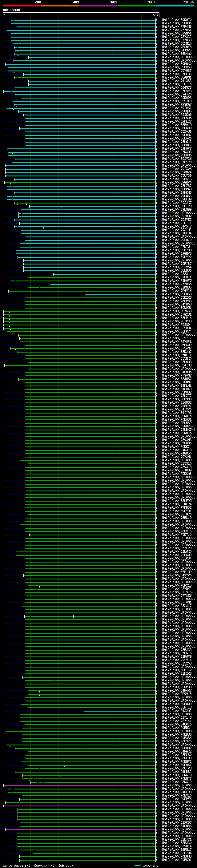Open hit UniRef100_P31034
Screen dimensions: 197x868
[177, 328]
